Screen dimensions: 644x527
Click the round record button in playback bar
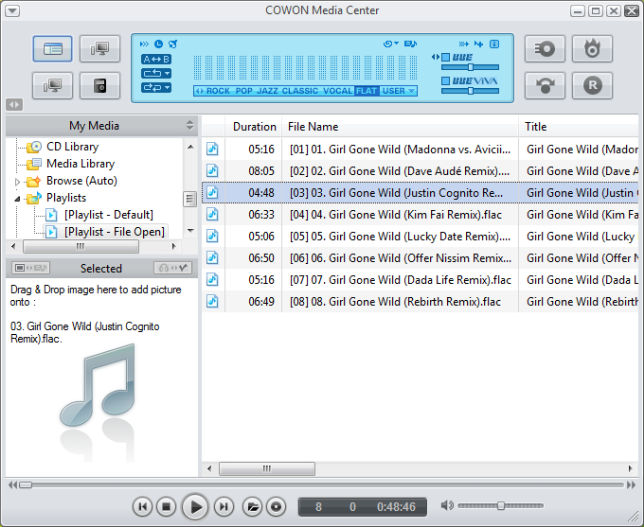coord(276,506)
